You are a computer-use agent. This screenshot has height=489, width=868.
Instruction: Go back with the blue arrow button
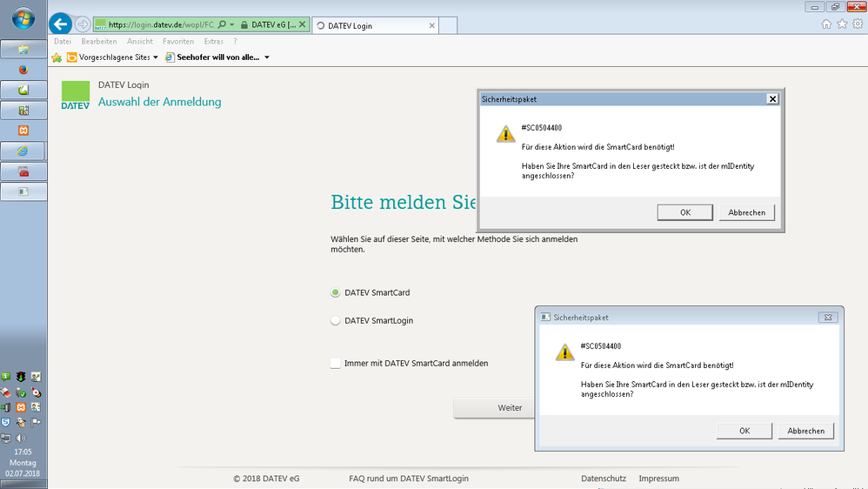point(60,23)
